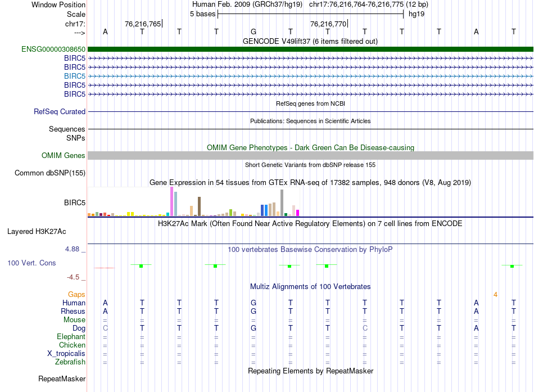This screenshot has height=392, width=534.
Task: Click the red negative conservation bar
Action: tap(105, 268)
